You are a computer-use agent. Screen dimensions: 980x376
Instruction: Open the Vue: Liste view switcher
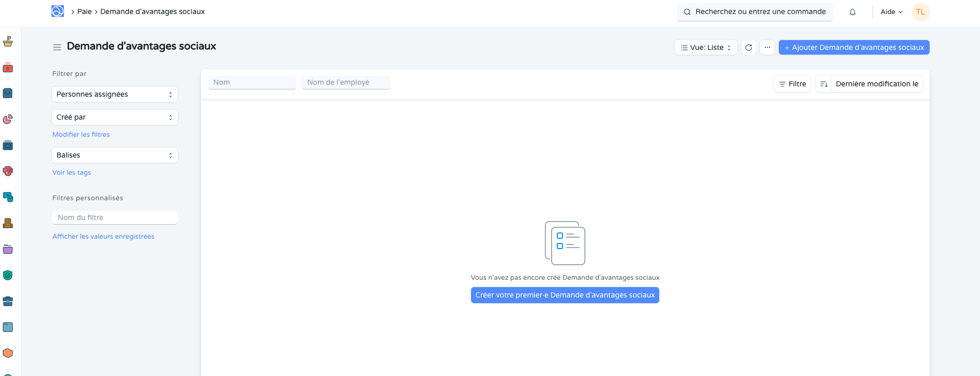pyautogui.click(x=705, y=47)
